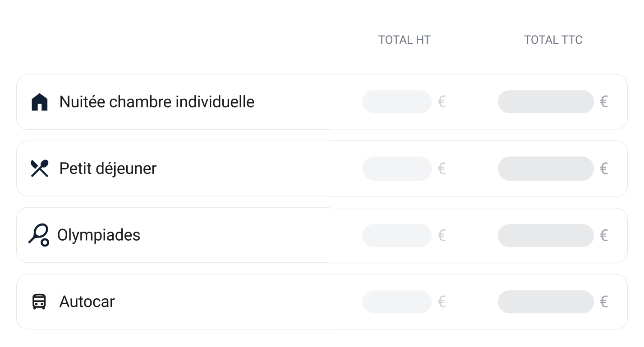Click Total HT field for Nuitée chambre
This screenshot has height=347, width=644.
(x=397, y=102)
